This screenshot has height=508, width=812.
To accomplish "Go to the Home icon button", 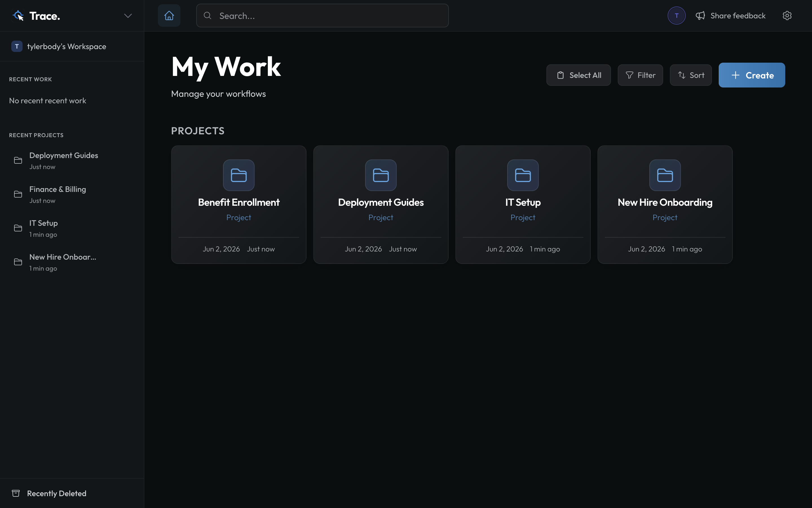I will [x=169, y=16].
